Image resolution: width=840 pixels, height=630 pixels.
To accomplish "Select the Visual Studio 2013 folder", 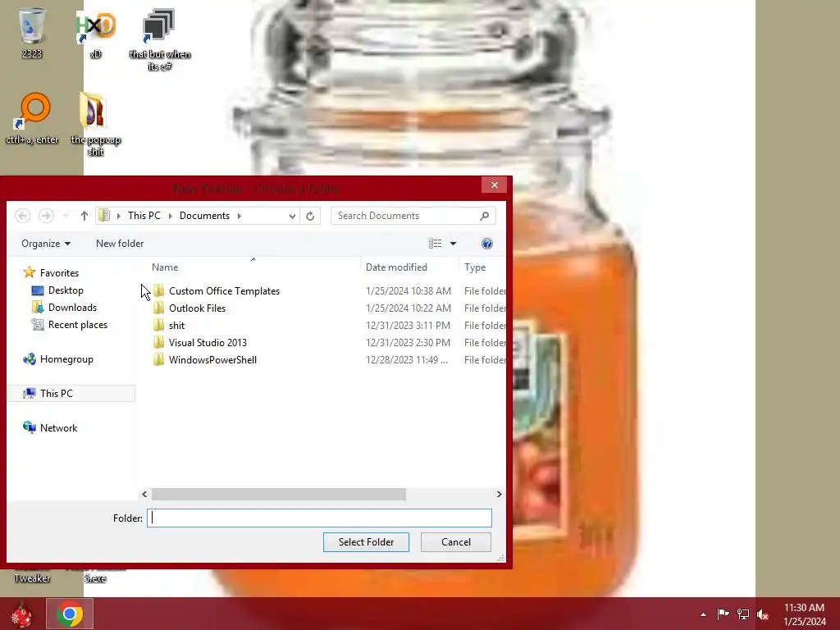I will point(208,342).
